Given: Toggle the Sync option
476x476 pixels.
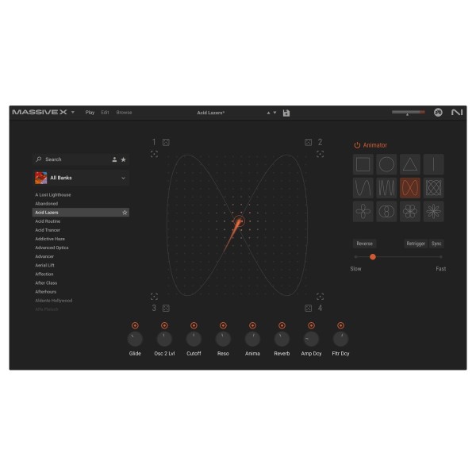Looking at the screenshot, I should click(x=436, y=244).
